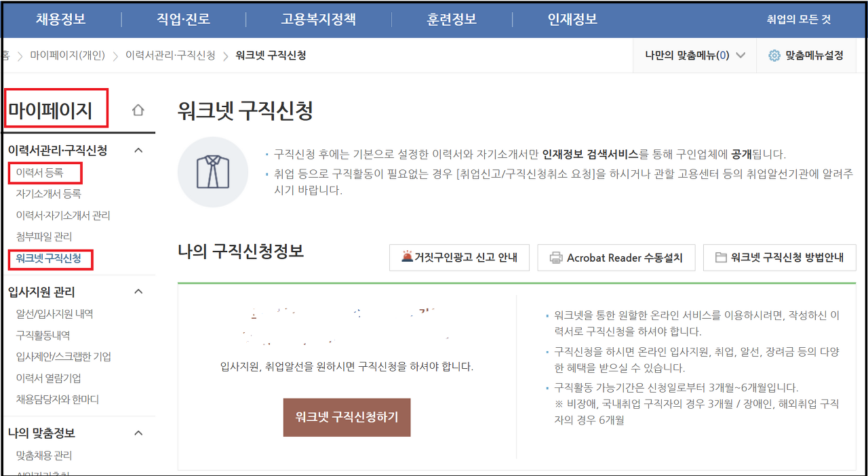
Task: Click the 워크넷 구직신청 page heading
Action: point(245,111)
